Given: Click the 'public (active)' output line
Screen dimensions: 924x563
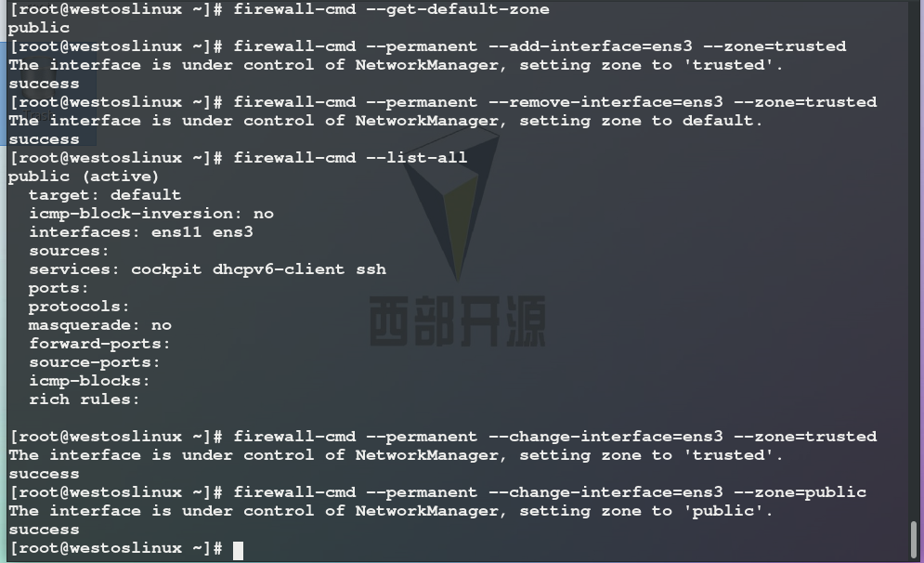Looking at the screenshot, I should pos(83,177).
